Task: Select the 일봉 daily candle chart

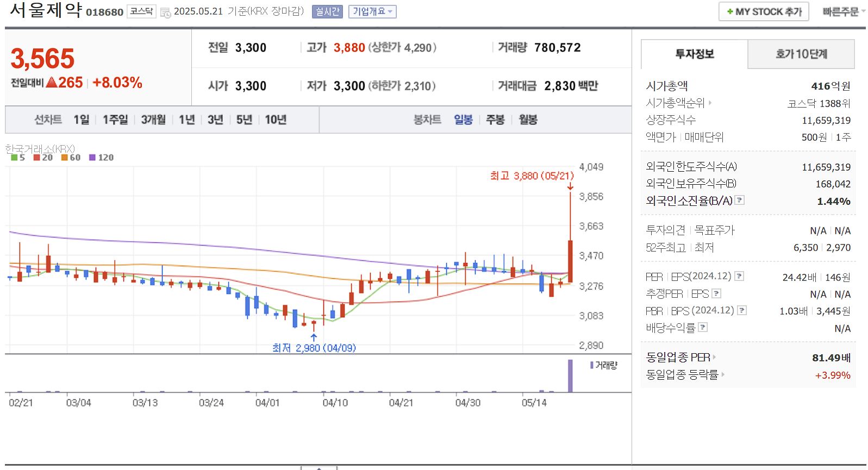Action: 463,120
